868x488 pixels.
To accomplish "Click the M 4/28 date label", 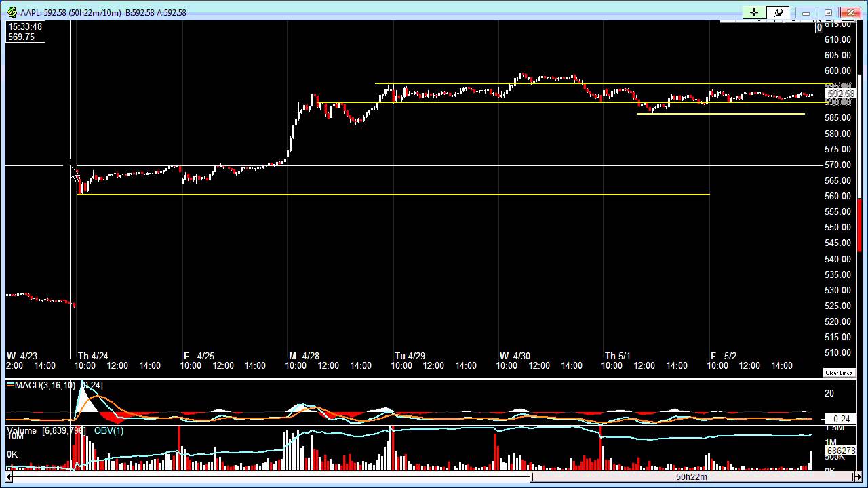I will (304, 356).
